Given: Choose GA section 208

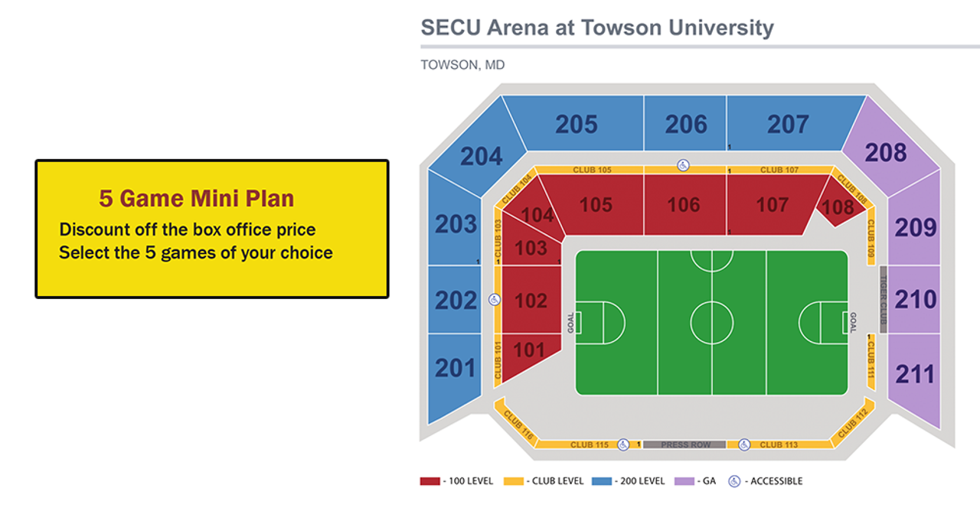Looking at the screenshot, I should pos(887,151).
